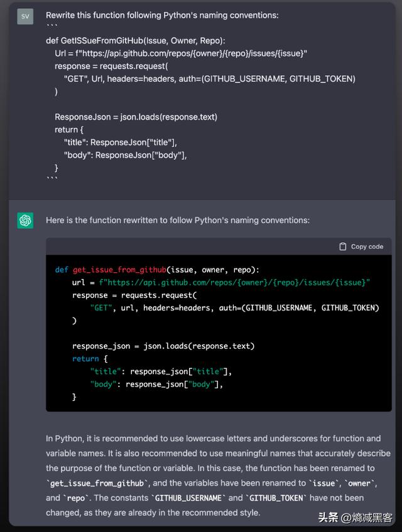
Task: Click response_json["body"] in the code block
Action: point(174,384)
